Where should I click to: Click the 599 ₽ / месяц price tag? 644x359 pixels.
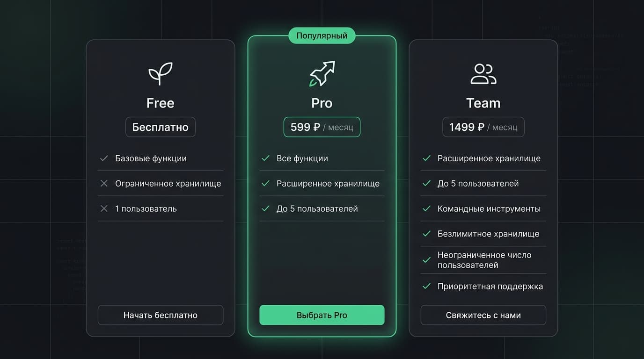[322, 127]
